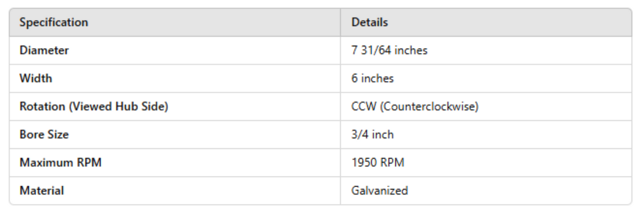
Task: Click the Specification column header
Action: (54, 23)
